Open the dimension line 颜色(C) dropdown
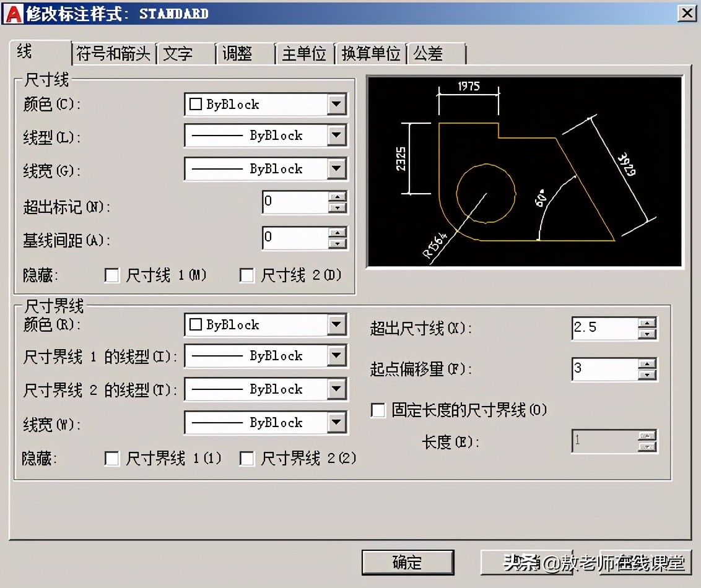701x588 pixels. click(337, 104)
